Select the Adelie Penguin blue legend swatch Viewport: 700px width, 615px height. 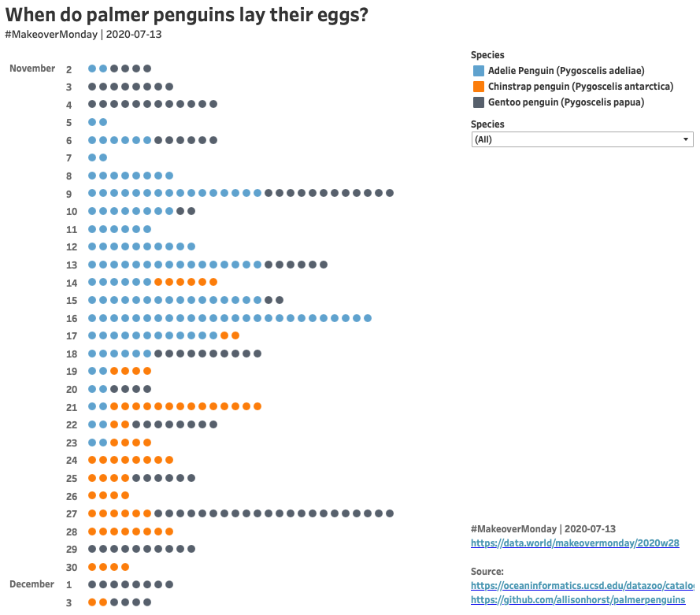479,71
